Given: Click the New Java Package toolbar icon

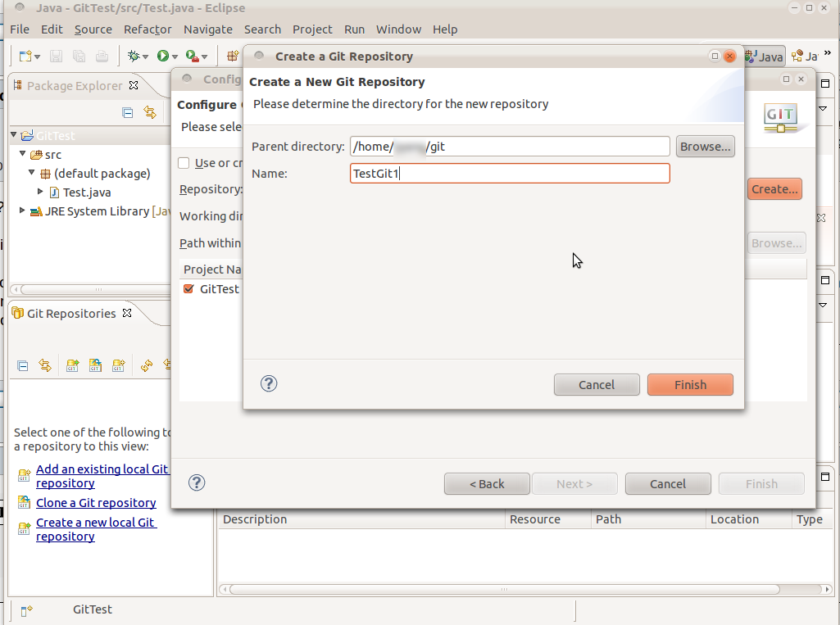Looking at the screenshot, I should (233, 56).
